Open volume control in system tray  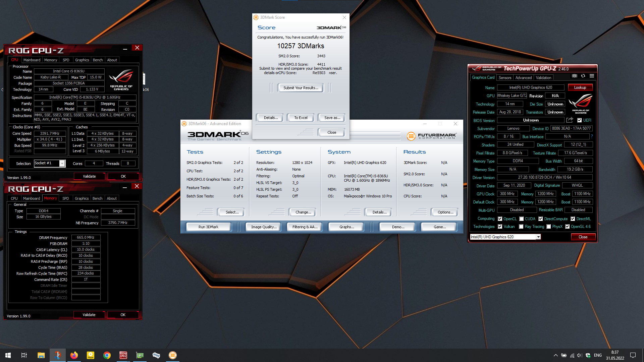(x=580, y=355)
